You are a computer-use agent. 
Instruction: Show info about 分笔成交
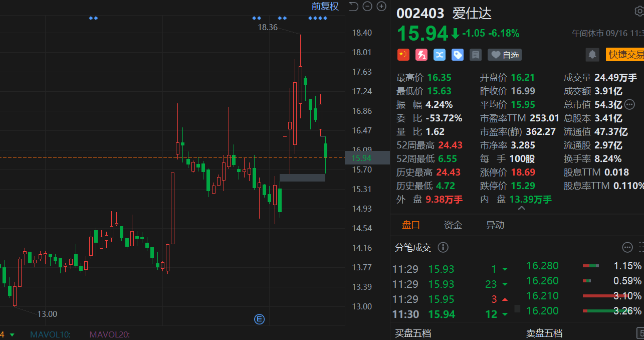click(443, 247)
